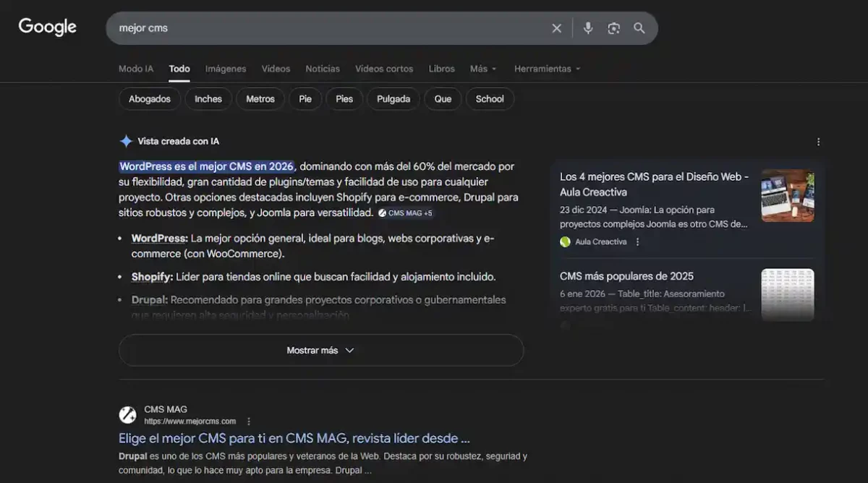
Task: Open the CMS MAG article link
Action: [293, 438]
